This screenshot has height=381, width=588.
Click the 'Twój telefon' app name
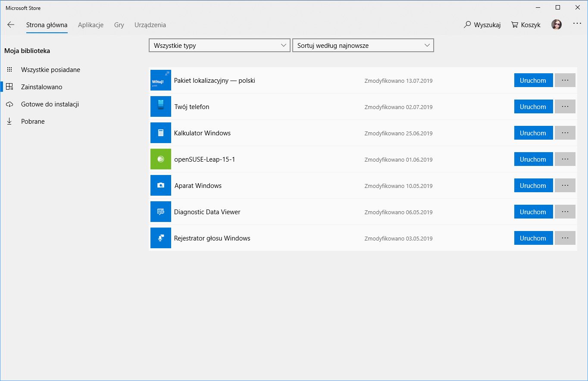pos(192,107)
